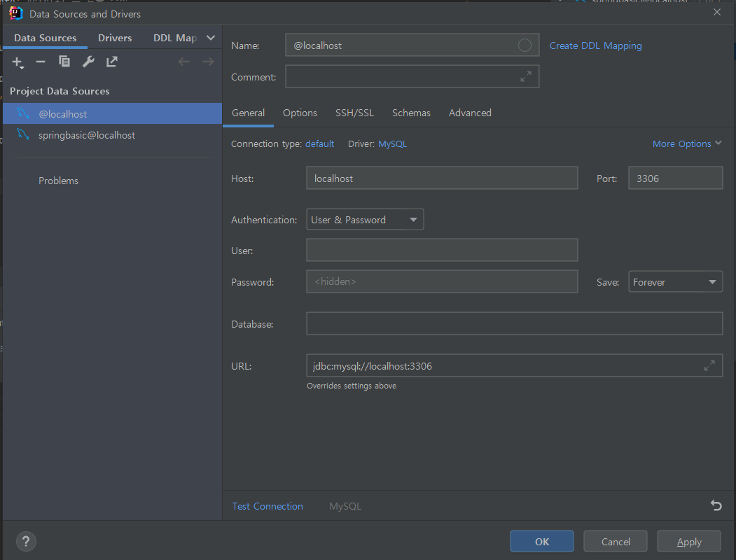Image resolution: width=736 pixels, height=560 pixels.
Task: Open the SSH/SSL tab
Action: 355,113
